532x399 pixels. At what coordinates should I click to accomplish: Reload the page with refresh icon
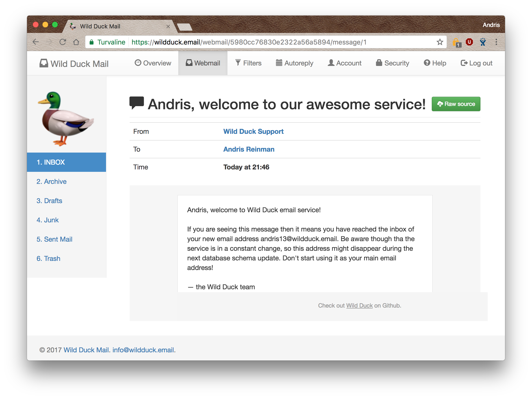pyautogui.click(x=63, y=42)
